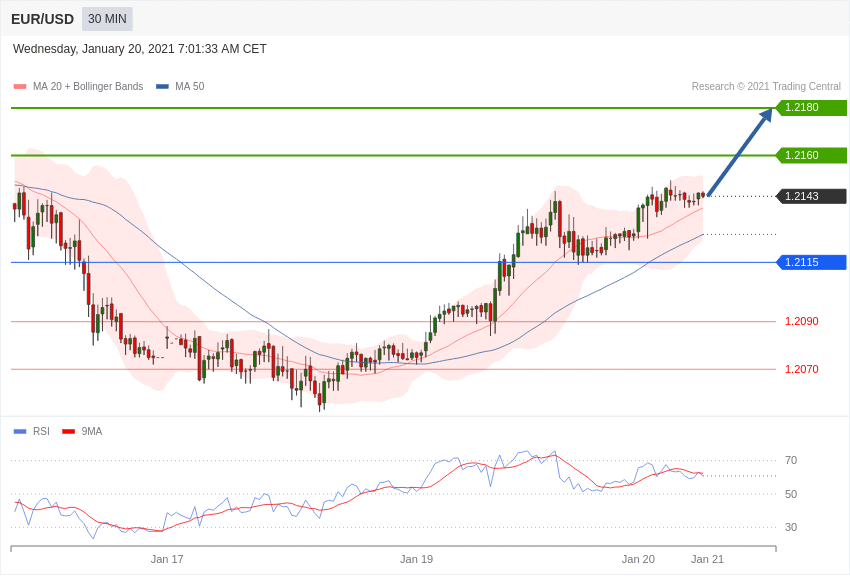
Task: Click the Jan 17 date axis label
Action: (167, 559)
